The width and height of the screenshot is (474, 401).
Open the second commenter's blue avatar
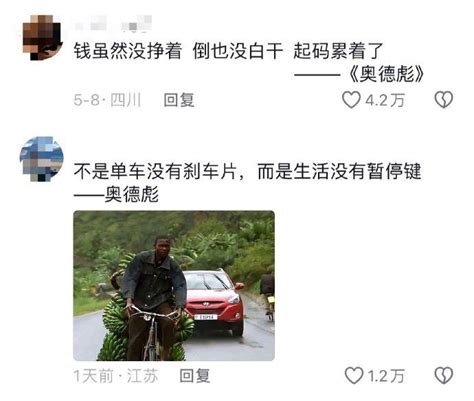tap(42, 159)
